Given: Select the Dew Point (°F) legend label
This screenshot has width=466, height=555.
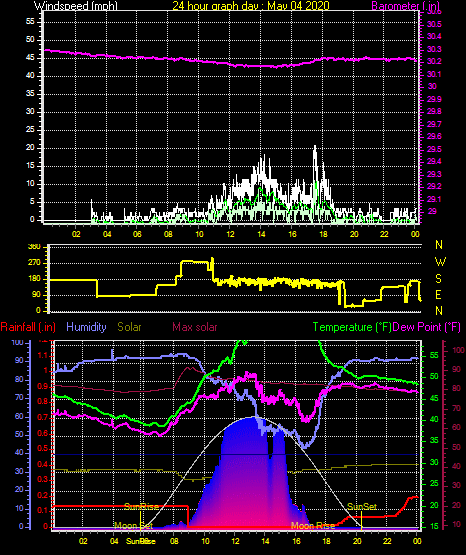Looking at the screenshot, I should coord(426,327).
